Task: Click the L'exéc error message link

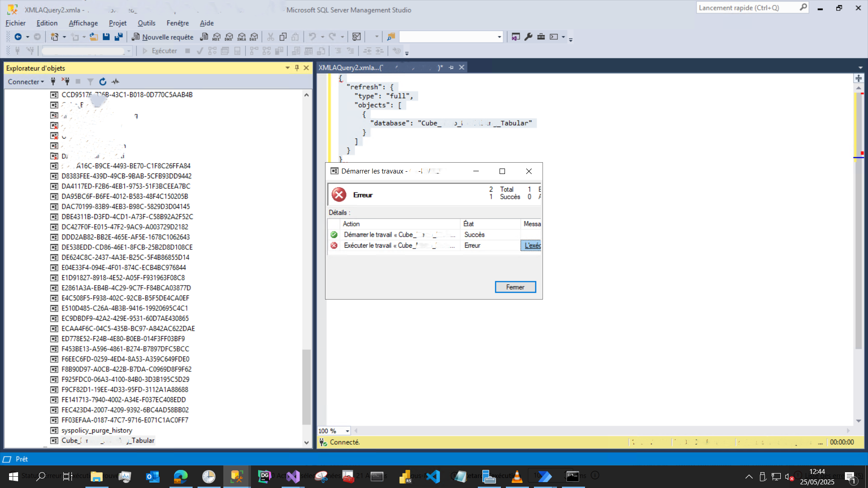Action: point(533,245)
